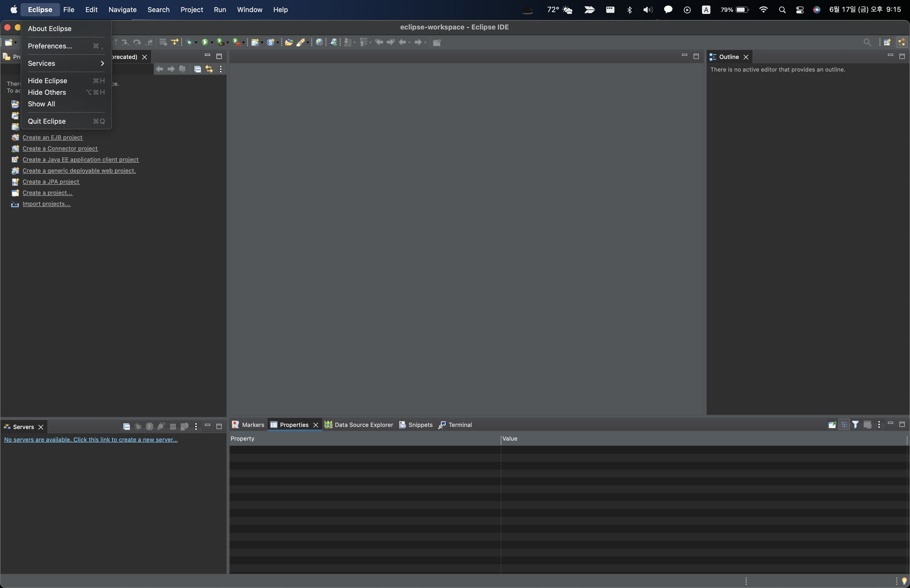Click the green Run button in toolbar
The image size is (910, 588).
pyautogui.click(x=205, y=42)
